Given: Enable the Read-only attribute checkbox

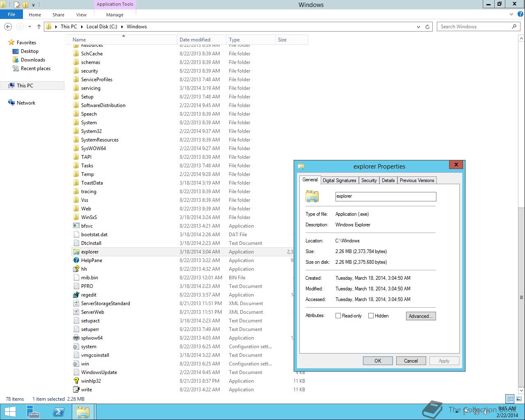Looking at the screenshot, I should pos(338,316).
